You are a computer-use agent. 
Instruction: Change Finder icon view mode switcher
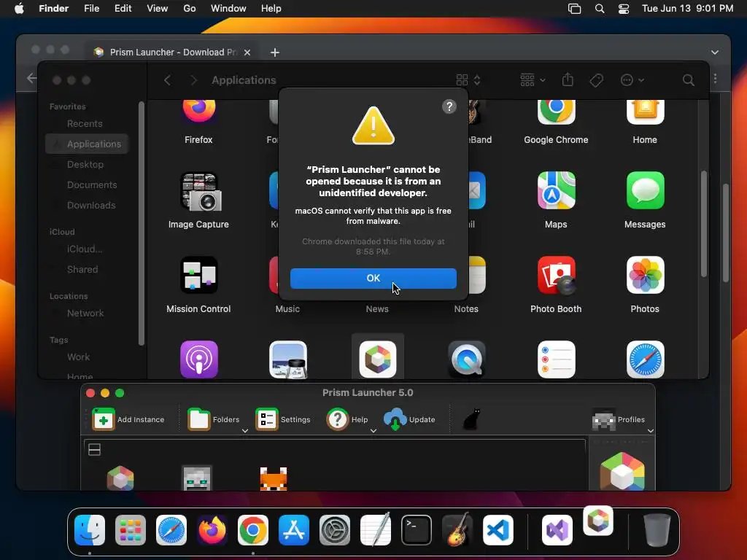point(468,80)
